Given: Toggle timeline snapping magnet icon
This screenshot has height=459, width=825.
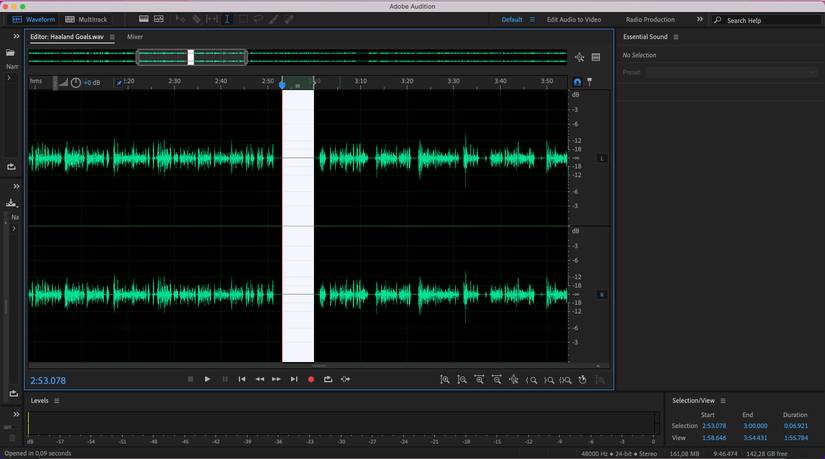Looking at the screenshot, I should pos(577,82).
